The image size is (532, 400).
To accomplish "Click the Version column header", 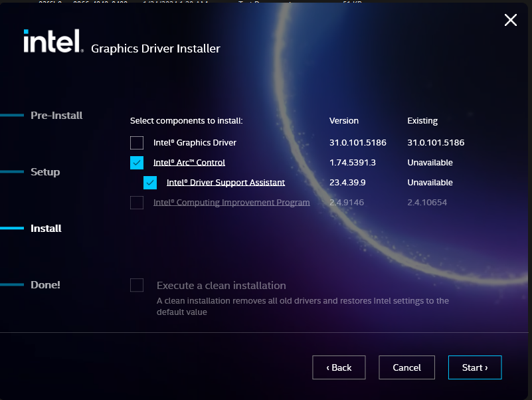I will 343,120.
